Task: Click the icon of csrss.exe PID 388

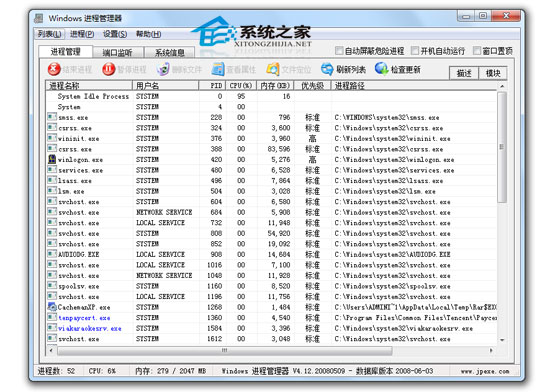Action: pos(52,148)
